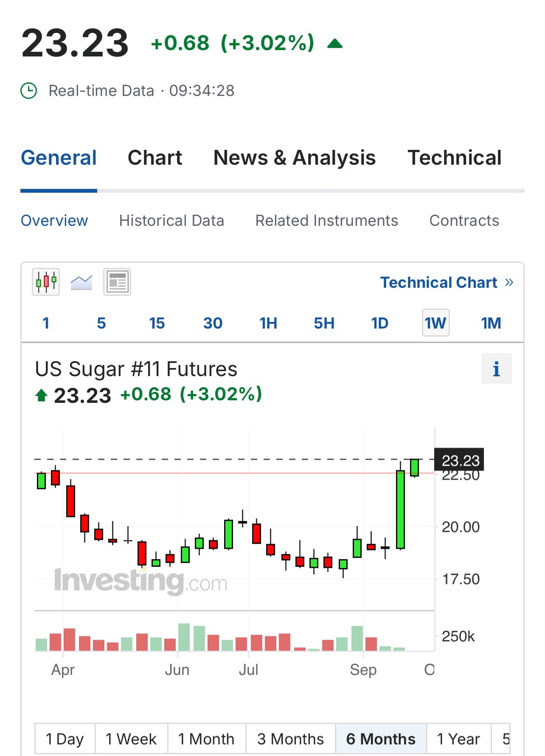The width and height of the screenshot is (545, 756).
Task: Select the 1D interval option
Action: (379, 323)
